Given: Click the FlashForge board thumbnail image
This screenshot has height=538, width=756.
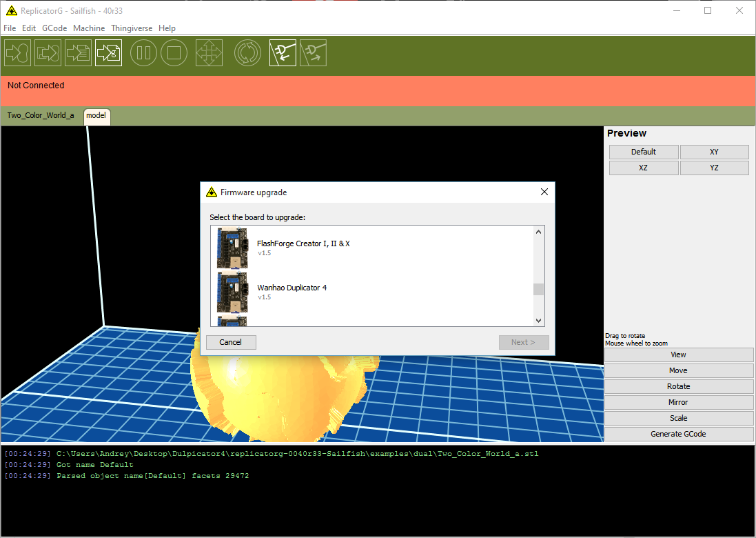Looking at the screenshot, I should point(232,248).
